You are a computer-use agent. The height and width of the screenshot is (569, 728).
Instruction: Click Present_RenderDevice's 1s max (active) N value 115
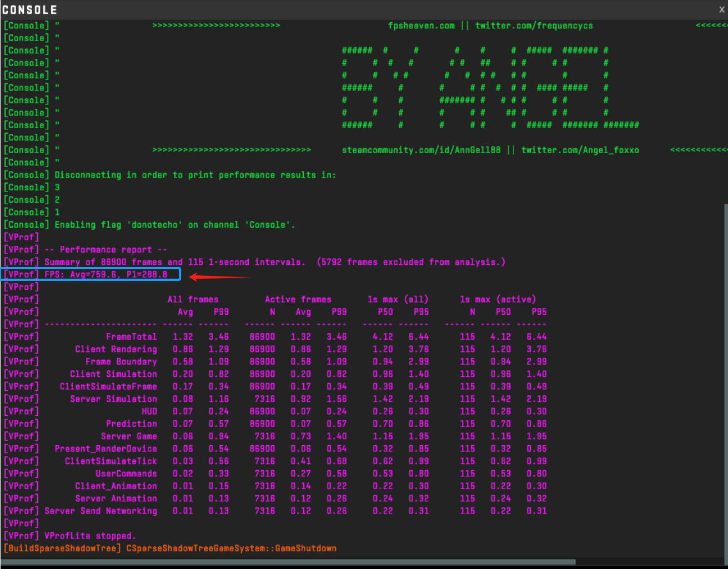point(467,449)
